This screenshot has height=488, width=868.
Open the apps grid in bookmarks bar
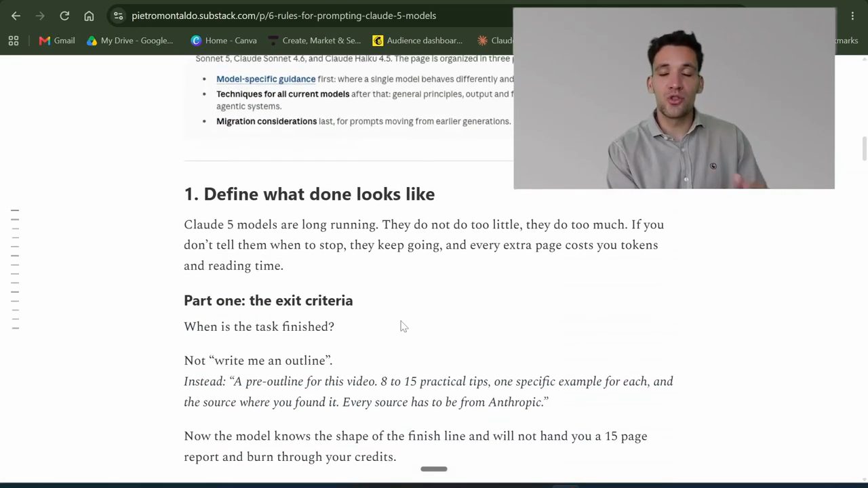tap(14, 41)
